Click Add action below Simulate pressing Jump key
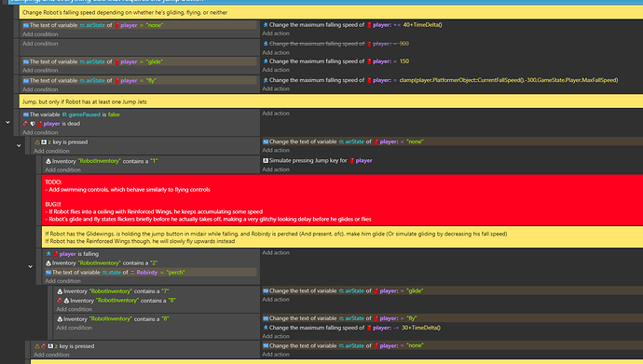 [x=276, y=169]
